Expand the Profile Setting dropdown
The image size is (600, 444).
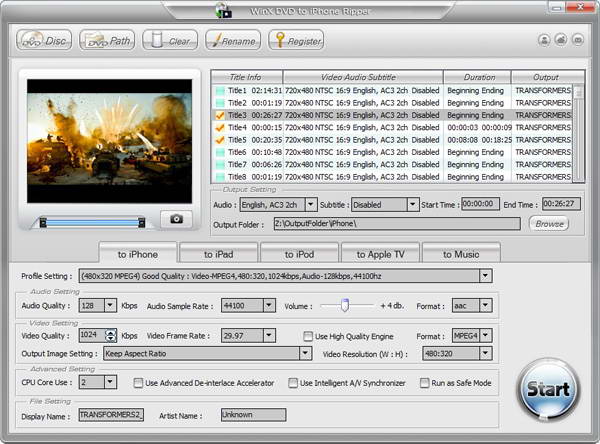[486, 276]
